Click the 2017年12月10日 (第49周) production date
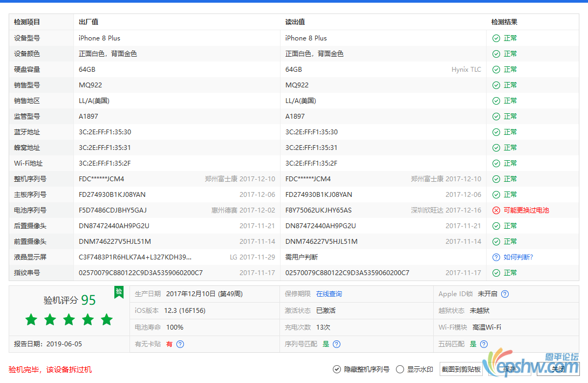The height and width of the screenshot is (383, 588). [x=204, y=294]
